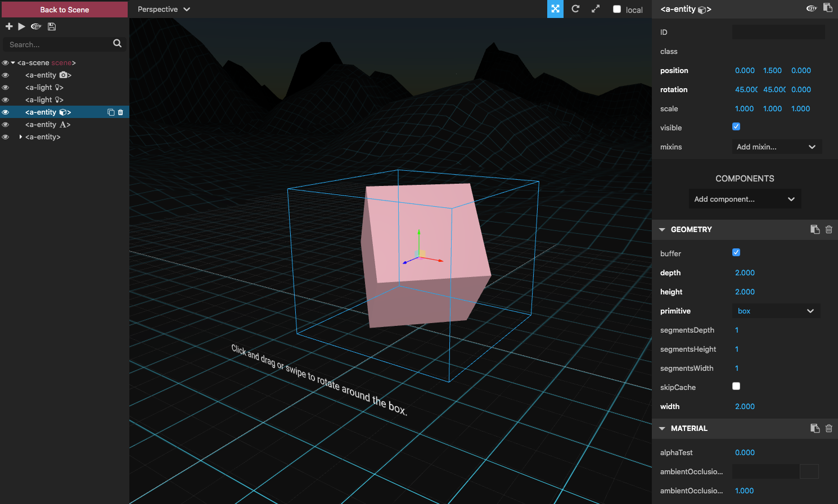Uncheck the geometry buffer checkbox

[x=736, y=252]
